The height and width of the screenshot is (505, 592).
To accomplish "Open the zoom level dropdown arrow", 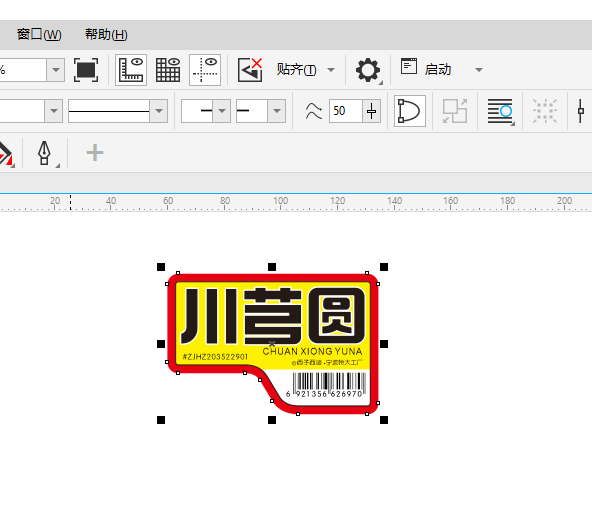I will (56, 70).
